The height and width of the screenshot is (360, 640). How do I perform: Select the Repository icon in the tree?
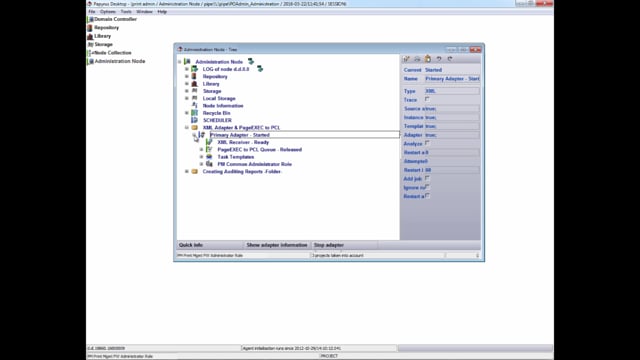[x=195, y=76]
